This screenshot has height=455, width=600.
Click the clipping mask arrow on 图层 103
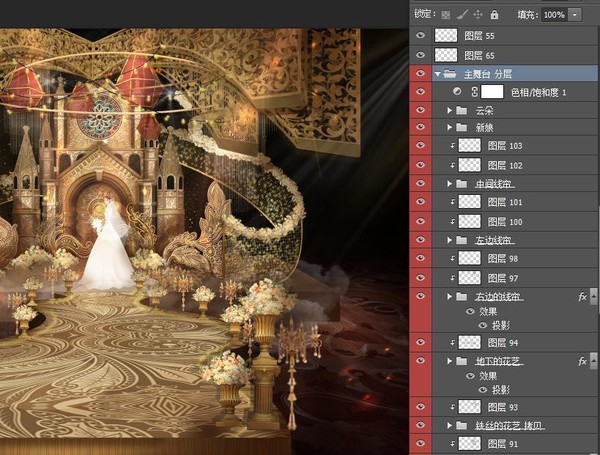click(x=453, y=145)
